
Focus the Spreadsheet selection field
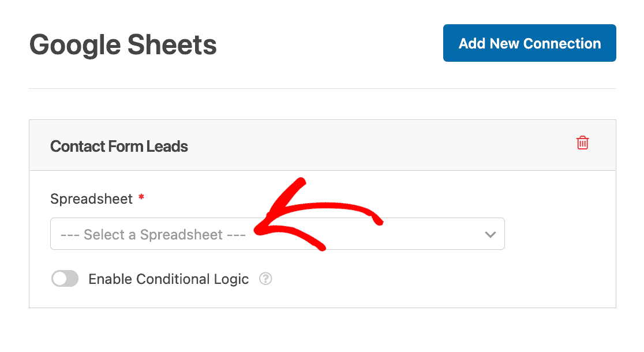pos(277,234)
